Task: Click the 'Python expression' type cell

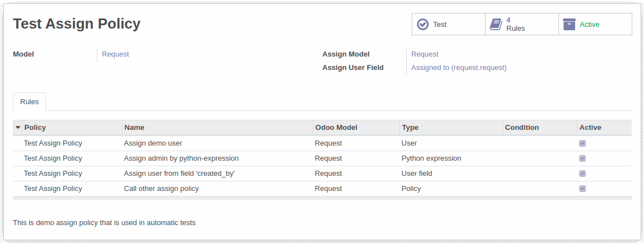Action: pos(451,158)
